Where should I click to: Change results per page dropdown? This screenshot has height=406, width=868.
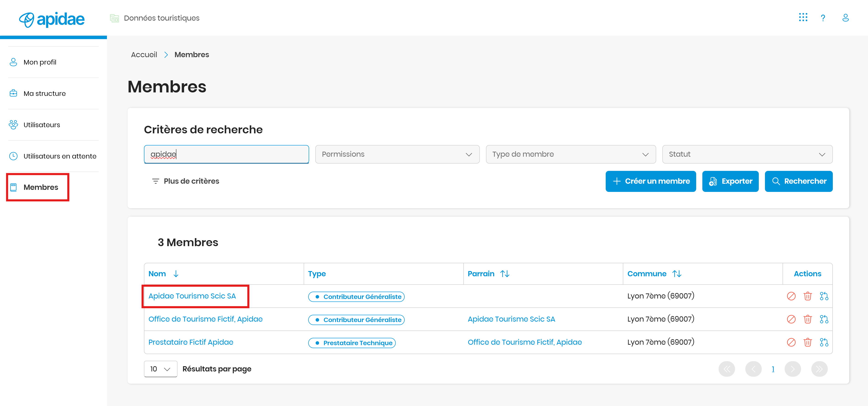point(160,369)
